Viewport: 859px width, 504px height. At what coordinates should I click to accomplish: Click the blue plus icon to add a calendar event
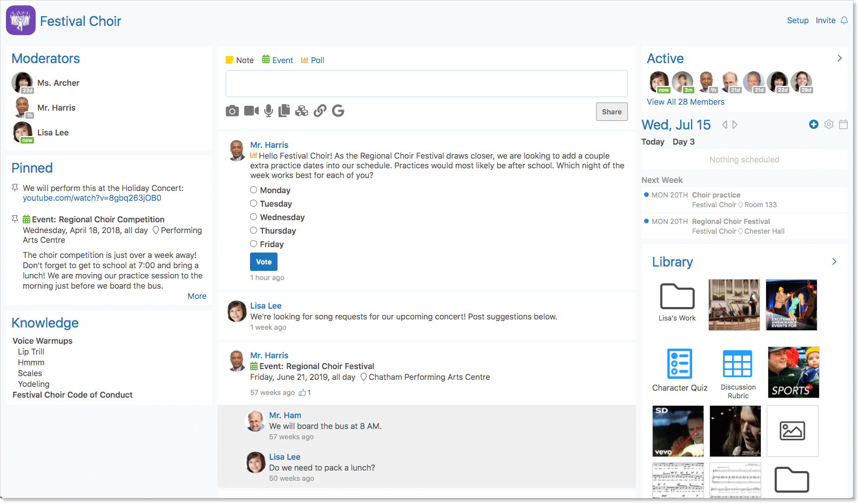pos(814,125)
